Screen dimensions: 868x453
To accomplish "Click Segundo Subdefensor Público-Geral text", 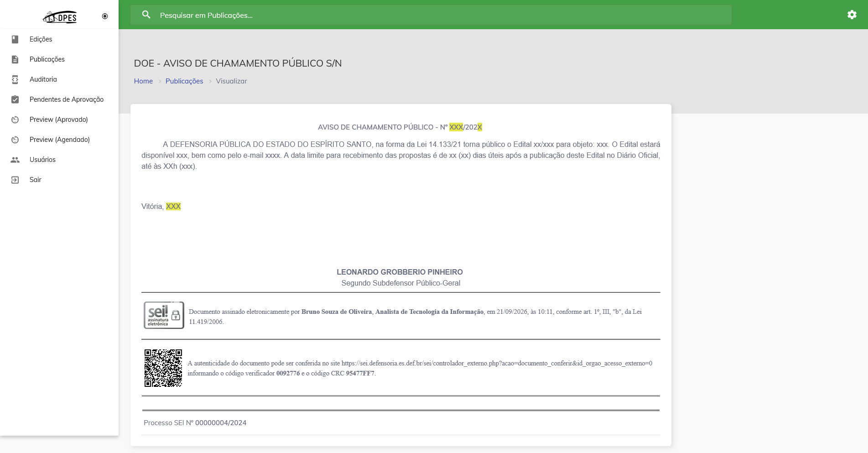I will click(x=401, y=283).
